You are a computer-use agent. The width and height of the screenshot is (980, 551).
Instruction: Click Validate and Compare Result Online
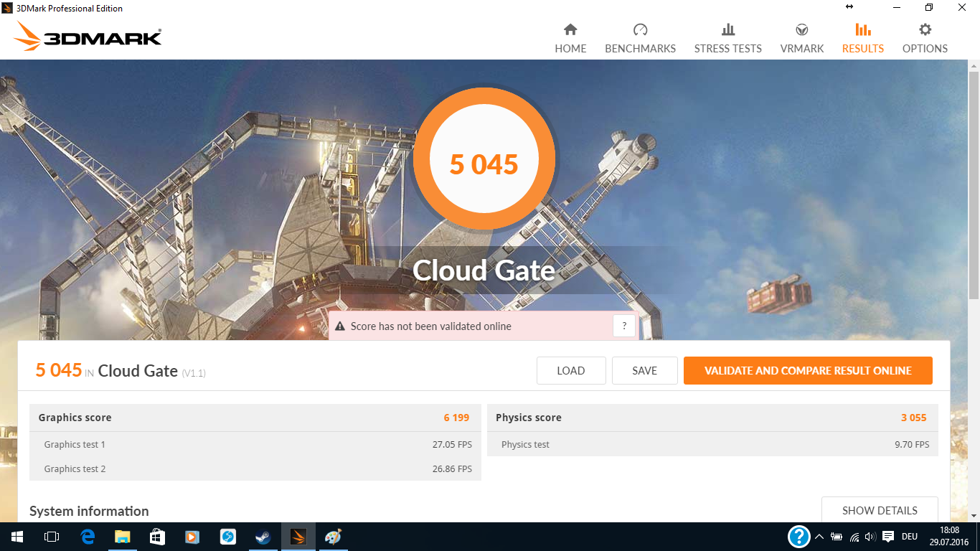pyautogui.click(x=808, y=371)
